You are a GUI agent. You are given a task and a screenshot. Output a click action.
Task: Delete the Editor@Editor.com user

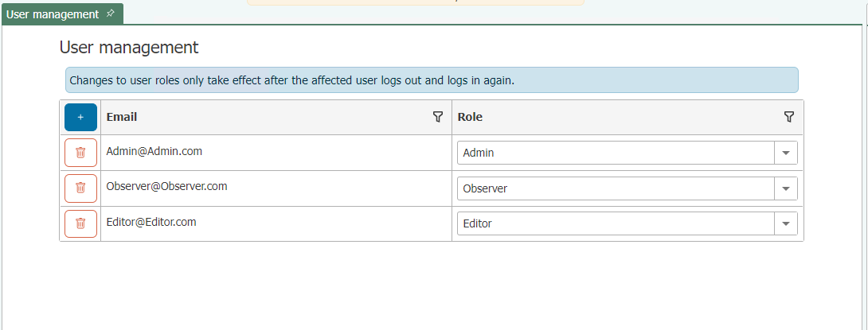(x=80, y=223)
